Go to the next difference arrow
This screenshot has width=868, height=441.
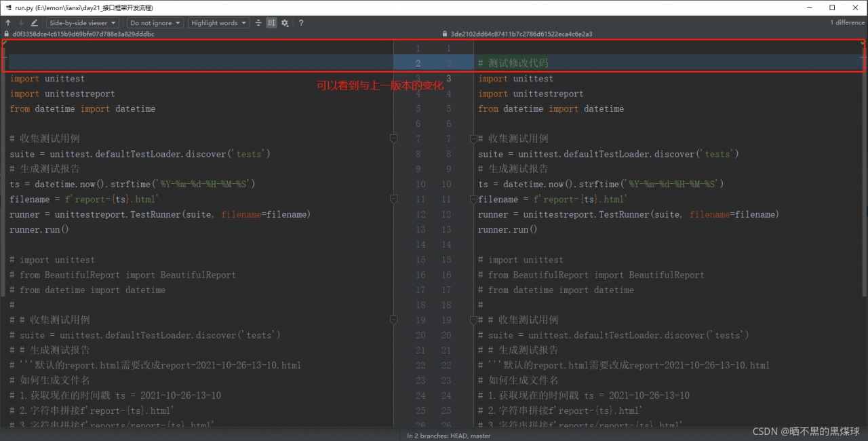click(x=21, y=23)
